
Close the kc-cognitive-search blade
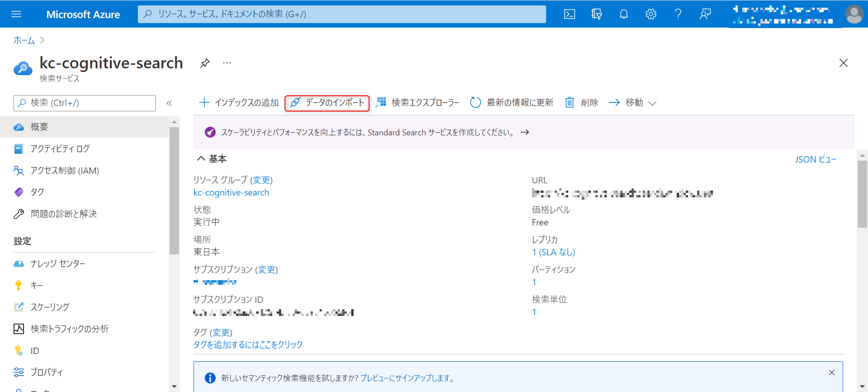click(844, 63)
